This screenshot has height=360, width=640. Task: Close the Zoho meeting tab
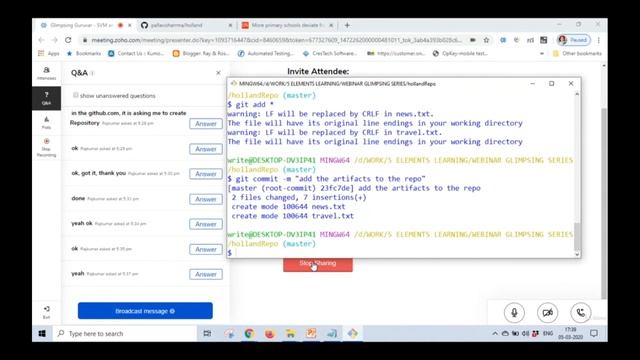point(130,25)
